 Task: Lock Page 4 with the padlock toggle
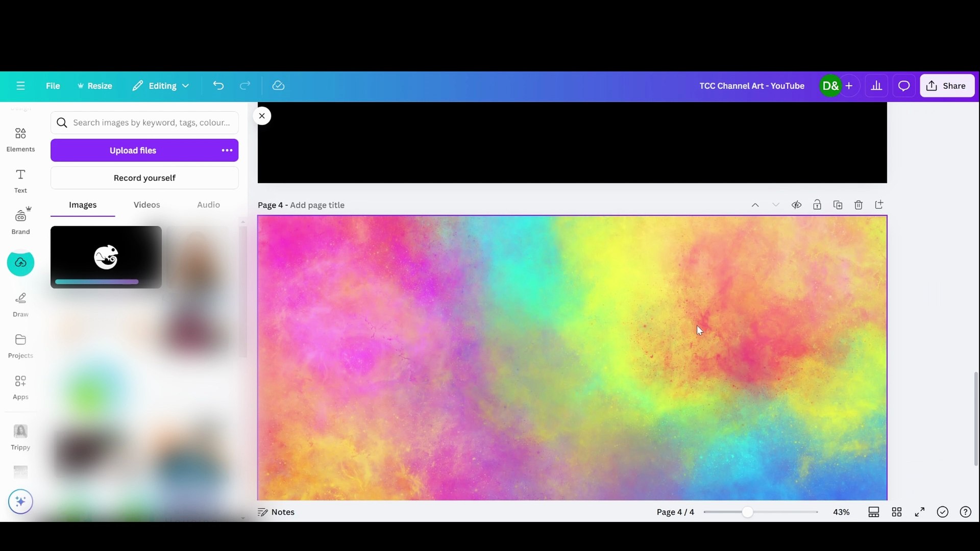tap(817, 205)
